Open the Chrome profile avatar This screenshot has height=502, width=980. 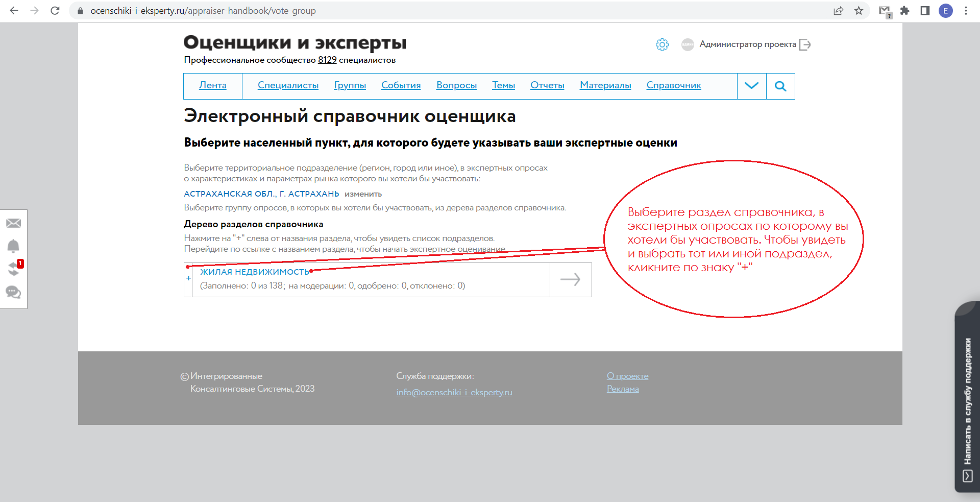point(946,11)
